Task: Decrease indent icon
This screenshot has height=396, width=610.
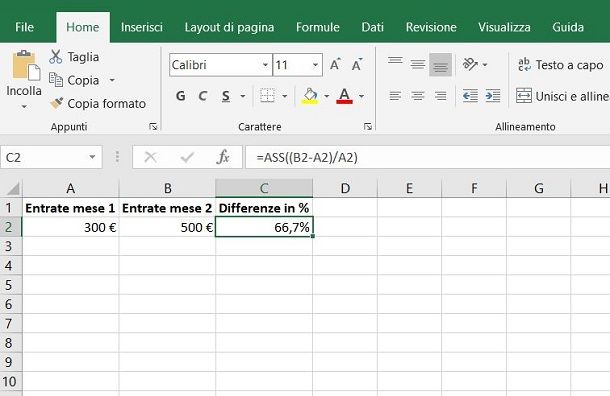Action: (470, 96)
